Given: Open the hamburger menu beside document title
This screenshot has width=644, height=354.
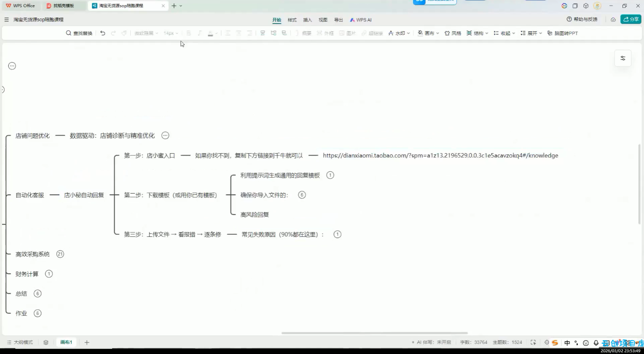Looking at the screenshot, I should [x=6, y=20].
